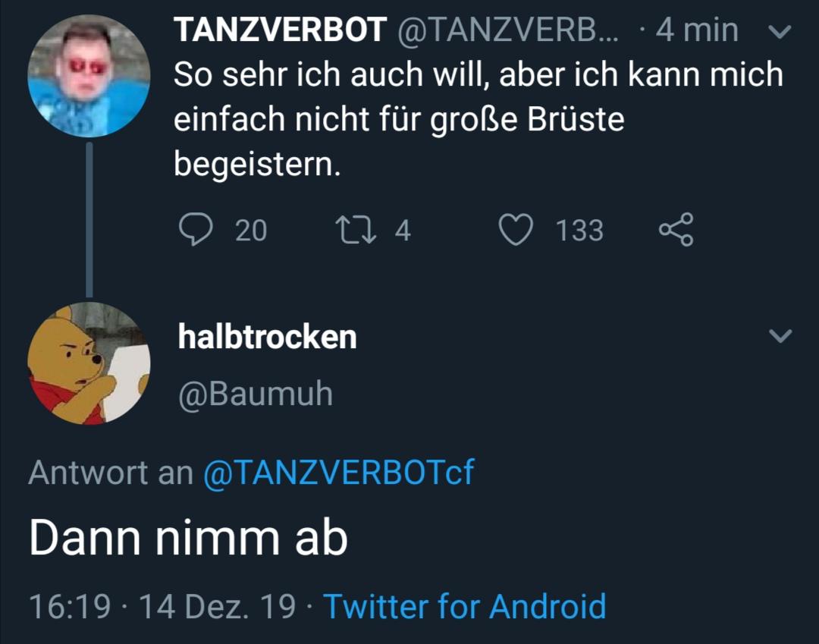This screenshot has height=644, width=819.
Task: Click the @Baumuh handle
Action: pos(255,394)
